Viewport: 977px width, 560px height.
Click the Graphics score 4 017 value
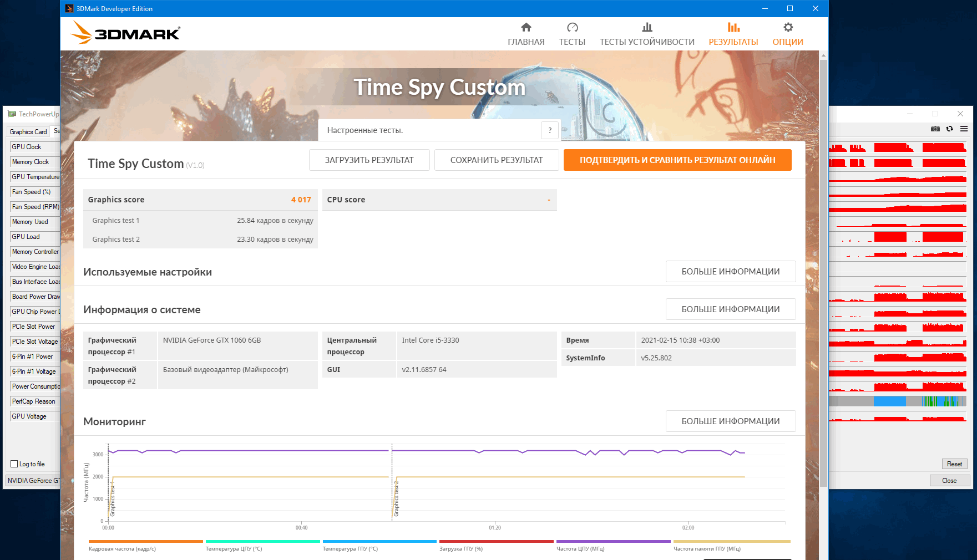[x=301, y=200]
